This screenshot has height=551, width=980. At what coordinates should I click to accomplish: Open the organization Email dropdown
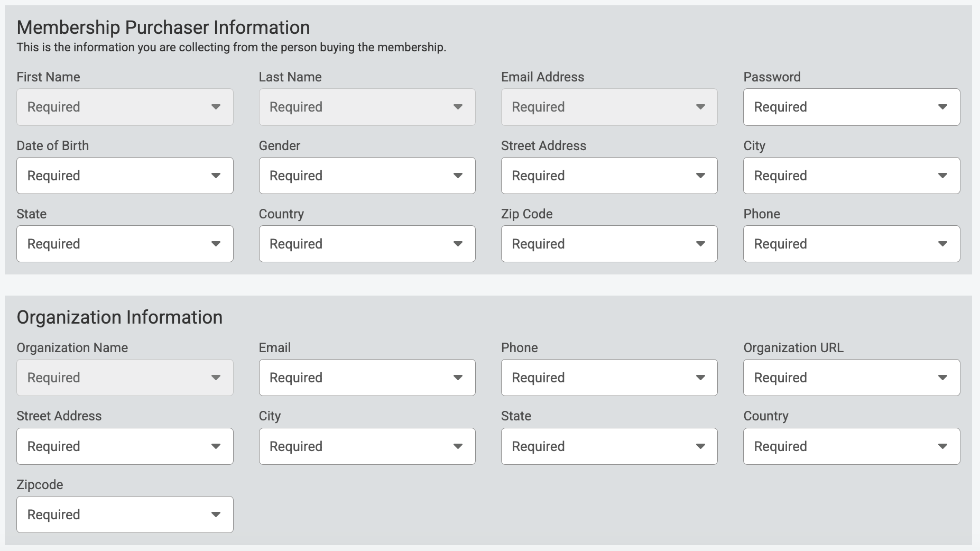[367, 378]
